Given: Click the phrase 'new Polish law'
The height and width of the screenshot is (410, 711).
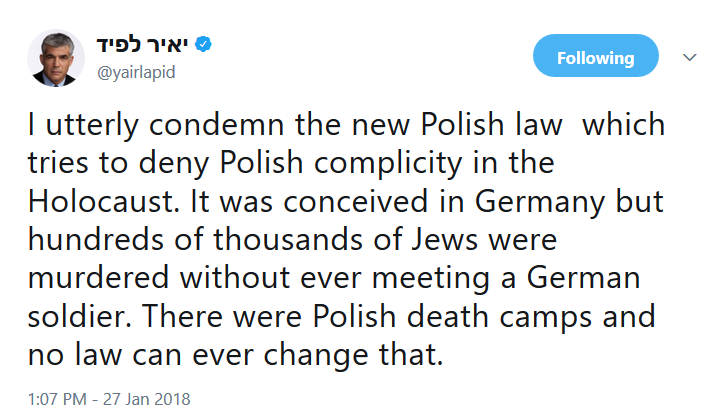Looking at the screenshot, I should [x=457, y=124].
